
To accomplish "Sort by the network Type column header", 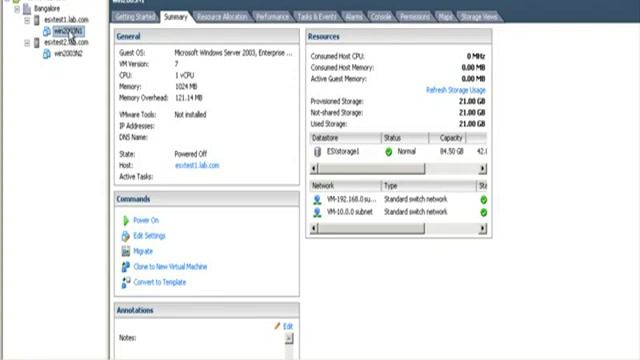I will 429,186.
